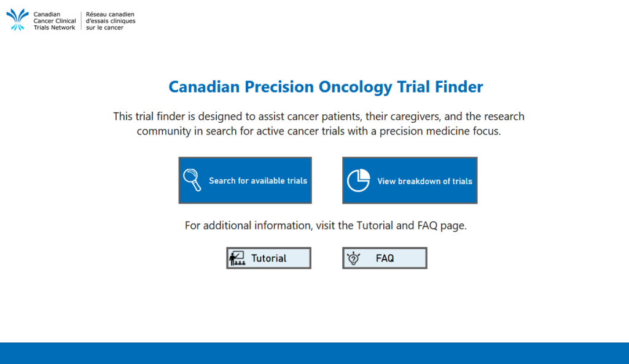Click the vertical divider in the header logo
This screenshot has height=364, width=629.
[x=81, y=21]
